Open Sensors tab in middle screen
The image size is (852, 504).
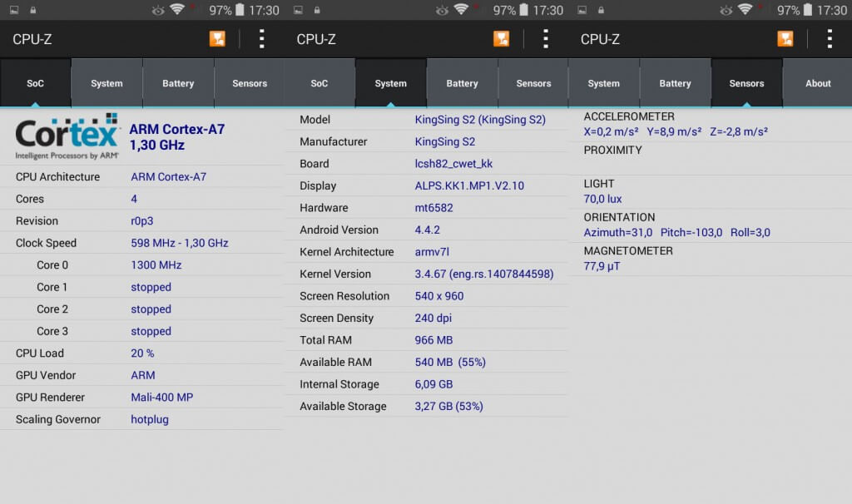point(533,83)
